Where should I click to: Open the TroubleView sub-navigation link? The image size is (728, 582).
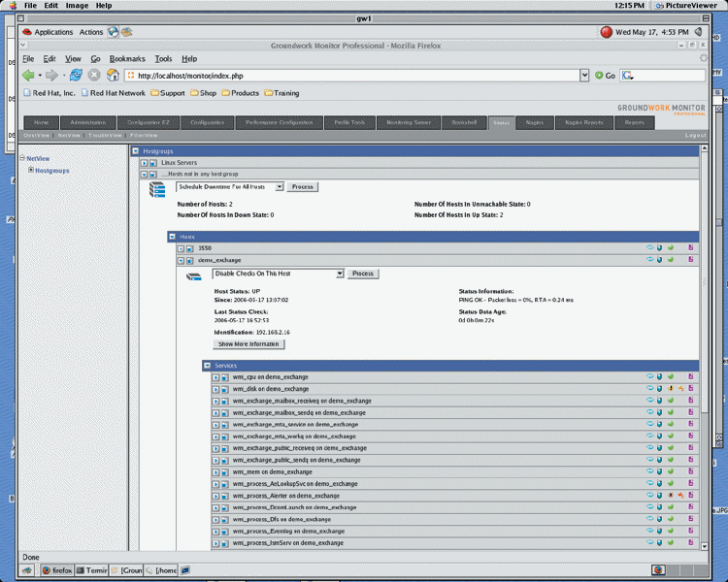click(x=105, y=135)
